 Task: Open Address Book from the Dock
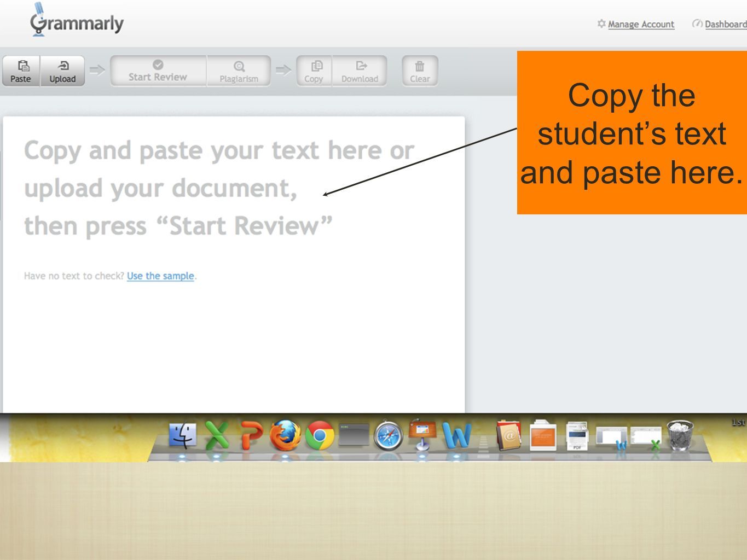pyautogui.click(x=509, y=435)
